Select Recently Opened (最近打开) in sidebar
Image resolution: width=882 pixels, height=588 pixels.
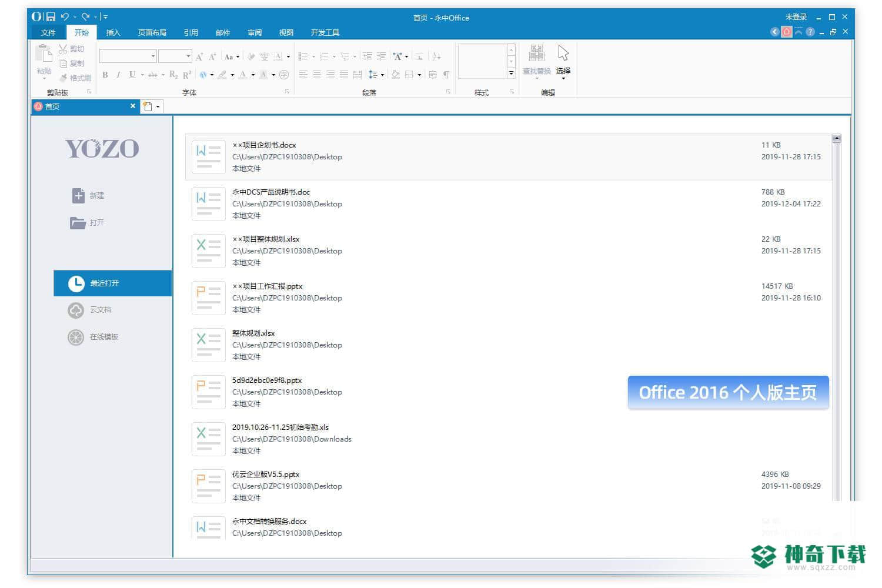(x=113, y=283)
